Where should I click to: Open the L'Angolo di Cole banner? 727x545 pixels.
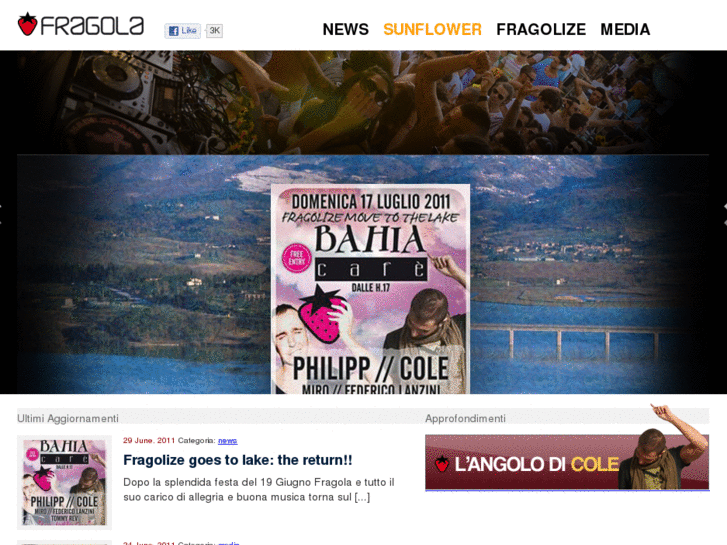(567, 462)
